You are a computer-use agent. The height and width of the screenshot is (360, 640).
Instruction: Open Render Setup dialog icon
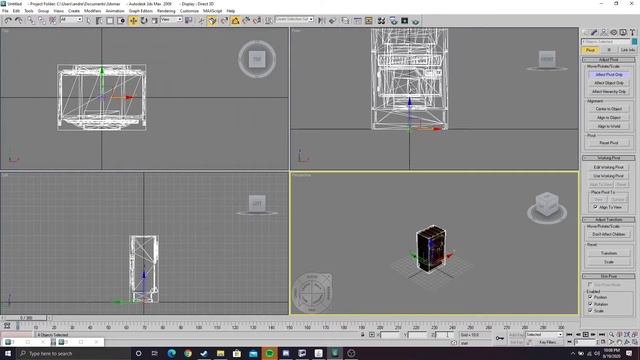[x=393, y=20]
